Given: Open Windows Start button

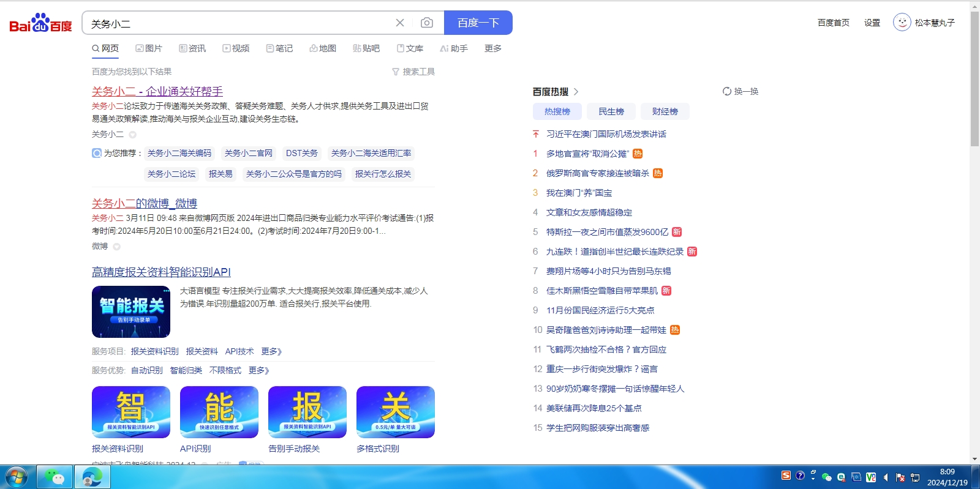Looking at the screenshot, I should point(17,477).
